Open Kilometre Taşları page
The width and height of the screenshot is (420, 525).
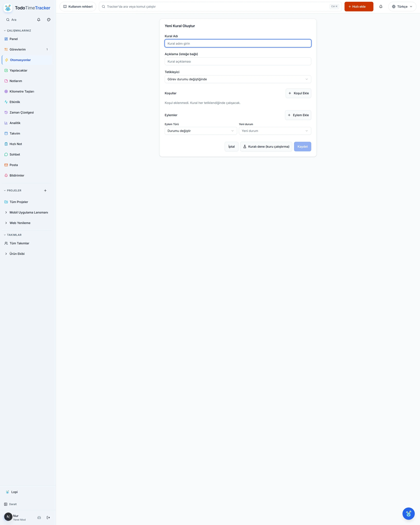point(27,91)
